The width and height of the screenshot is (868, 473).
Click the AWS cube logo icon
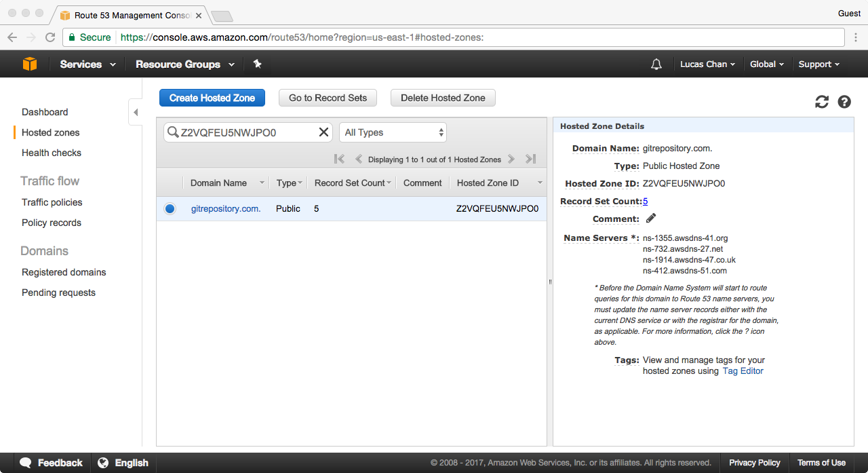[30, 64]
